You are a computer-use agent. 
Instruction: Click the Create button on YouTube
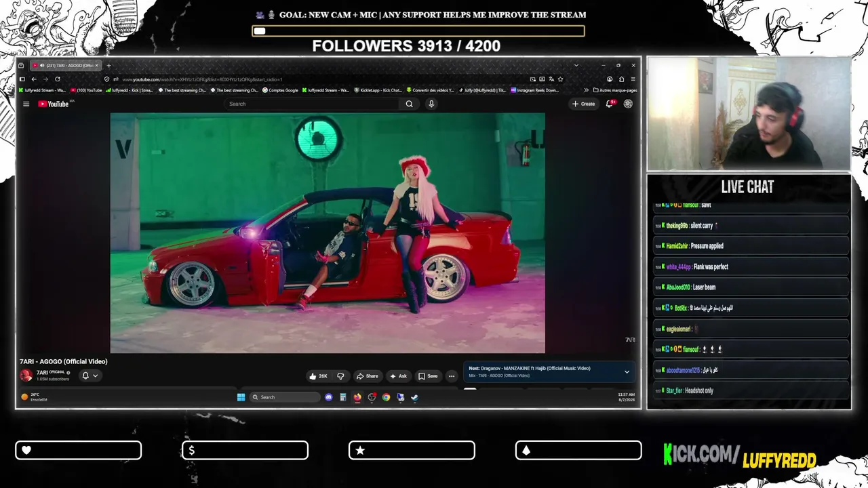pyautogui.click(x=583, y=104)
